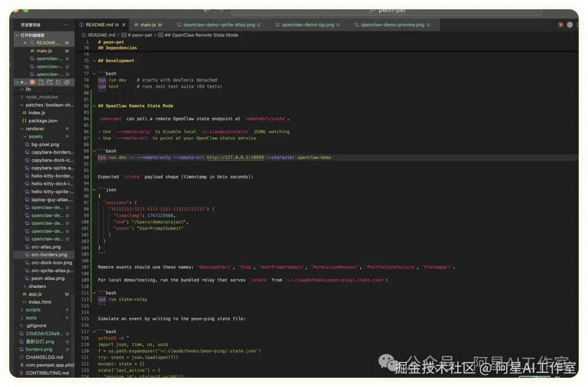588x387 pixels.
Task: Click the git icon beside .gitignore
Action: pyautogui.click(x=21, y=325)
